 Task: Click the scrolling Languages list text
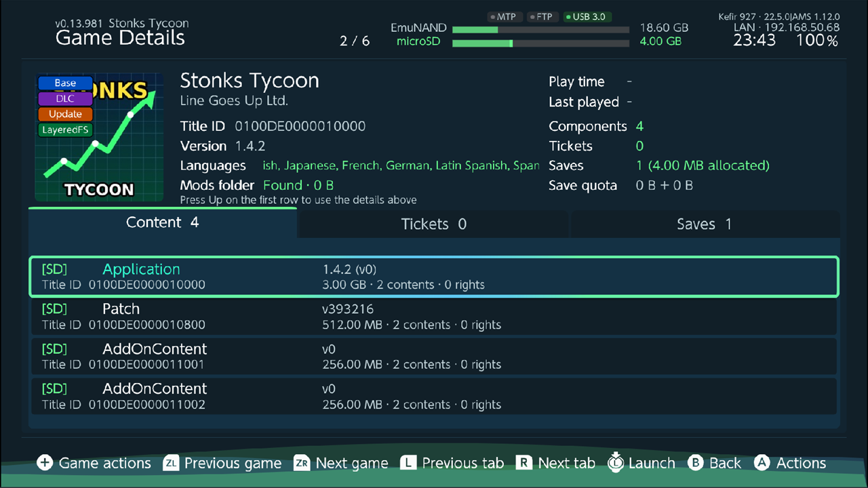pyautogui.click(x=401, y=166)
